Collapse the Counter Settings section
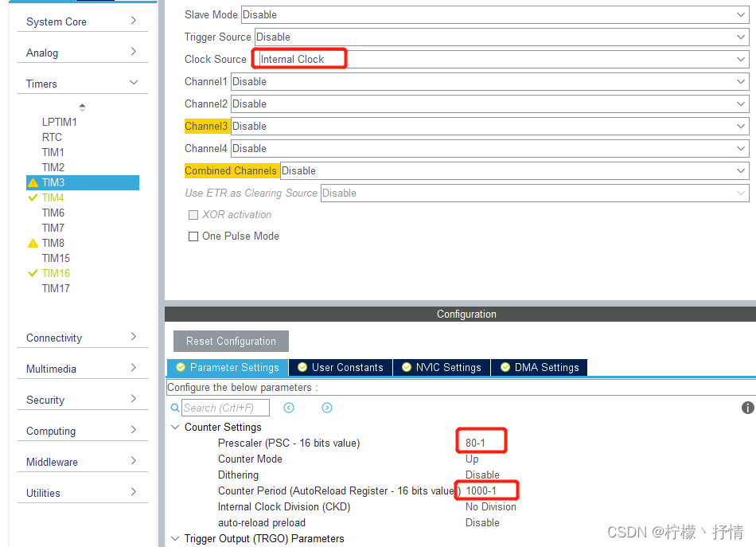 (176, 428)
